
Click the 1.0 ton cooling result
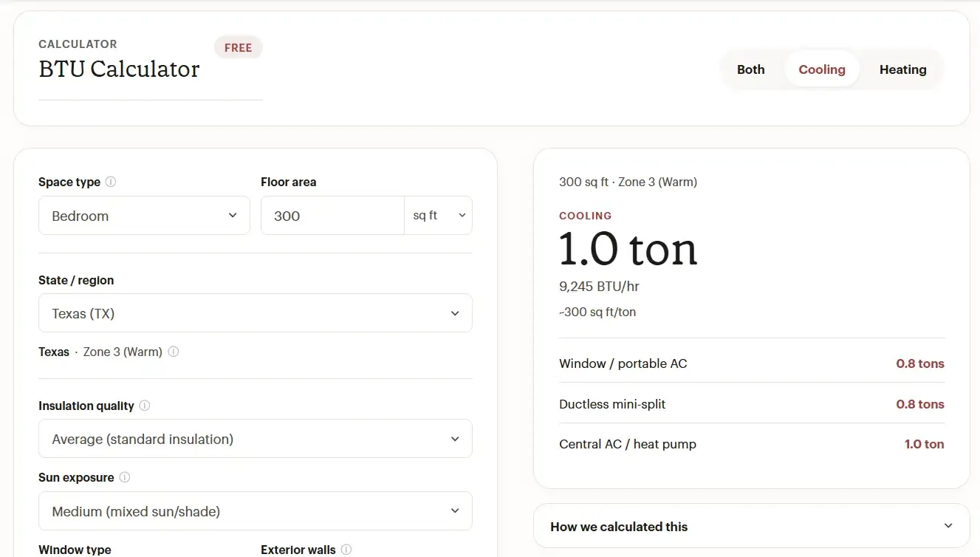pyautogui.click(x=628, y=249)
